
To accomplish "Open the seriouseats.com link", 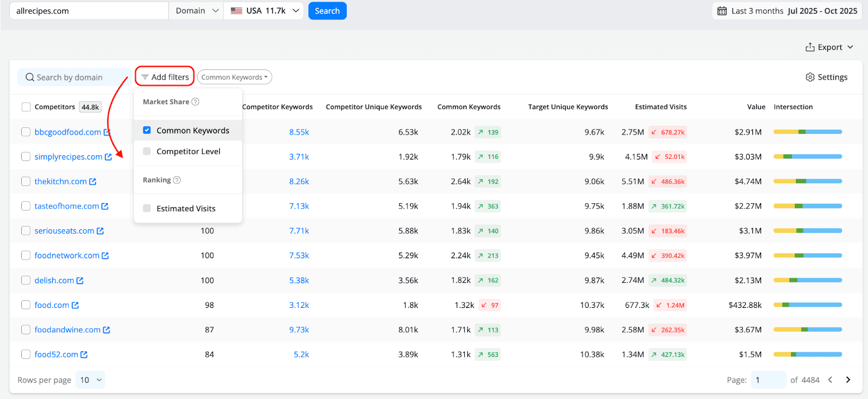I will click(x=64, y=231).
